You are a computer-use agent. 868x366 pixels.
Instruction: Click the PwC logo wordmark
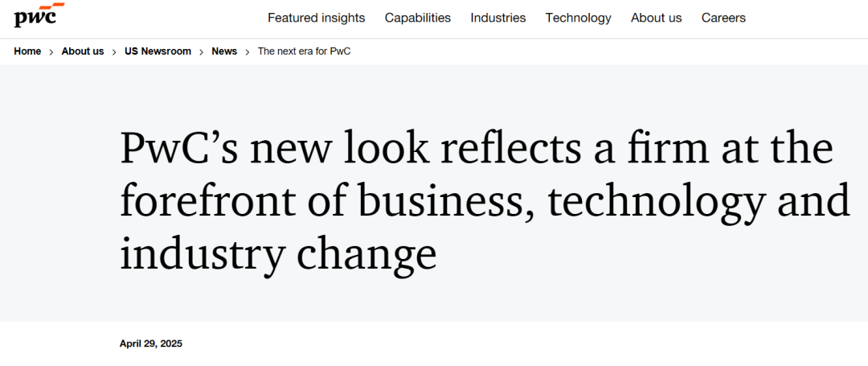tap(35, 19)
